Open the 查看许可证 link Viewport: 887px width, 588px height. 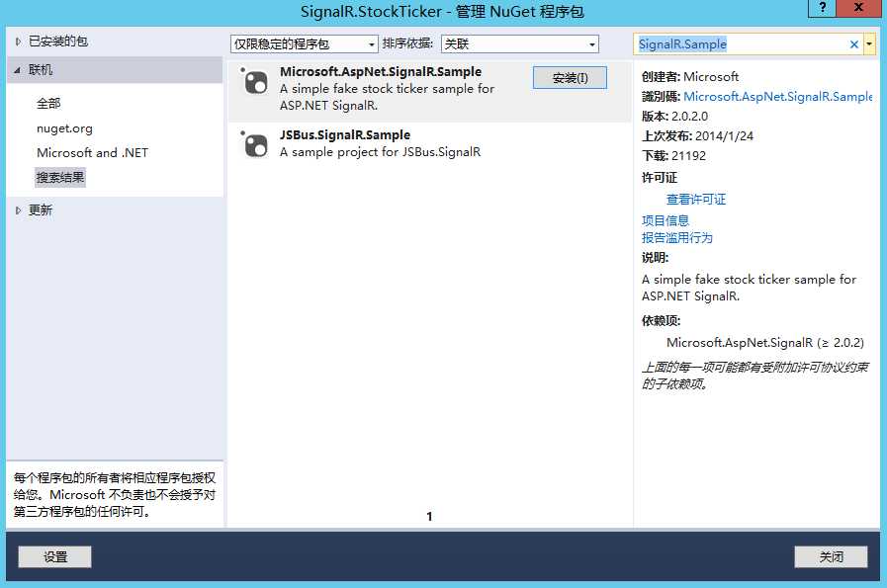[x=696, y=199]
